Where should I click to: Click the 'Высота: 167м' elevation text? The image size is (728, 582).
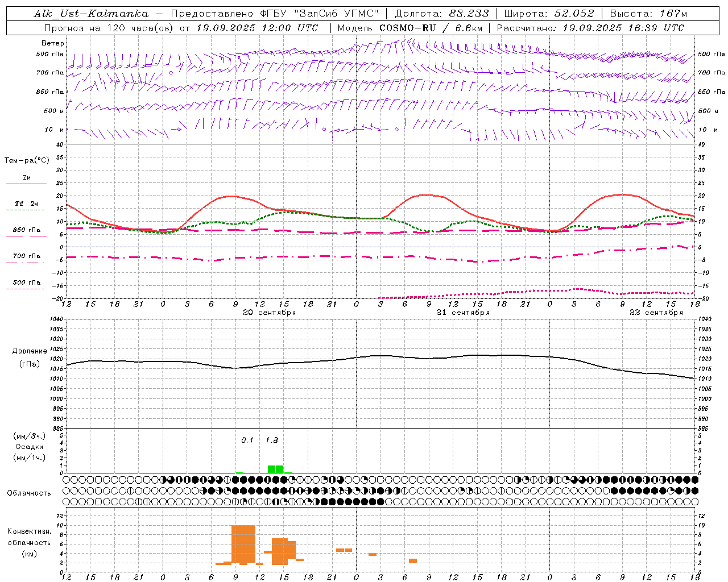point(648,14)
